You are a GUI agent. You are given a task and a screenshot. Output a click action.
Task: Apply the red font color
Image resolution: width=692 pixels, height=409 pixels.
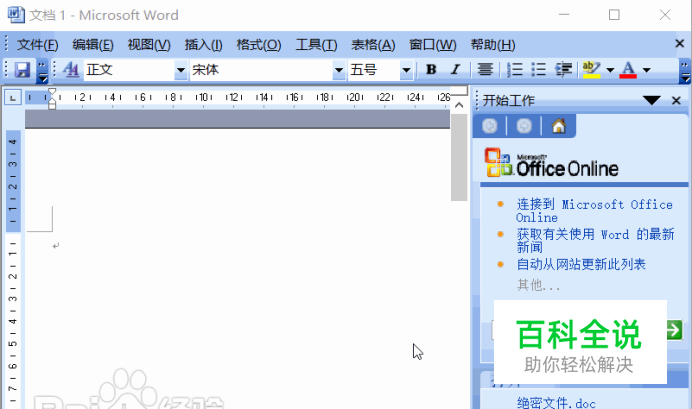pos(628,70)
